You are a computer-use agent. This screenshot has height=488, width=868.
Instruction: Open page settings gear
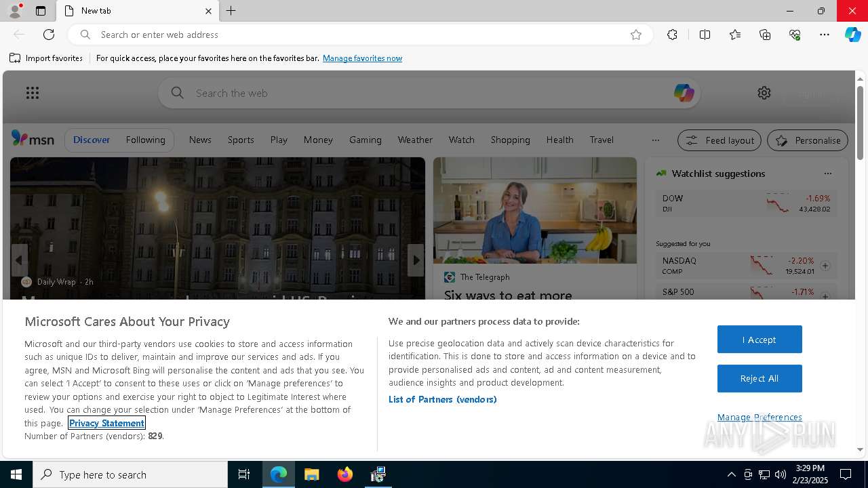(764, 93)
